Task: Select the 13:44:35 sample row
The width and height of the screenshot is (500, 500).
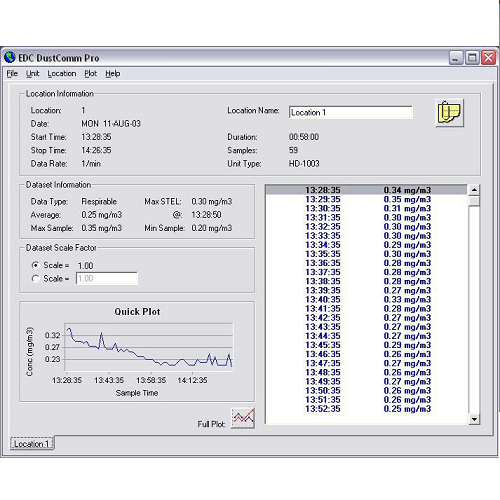Action: coord(367,336)
